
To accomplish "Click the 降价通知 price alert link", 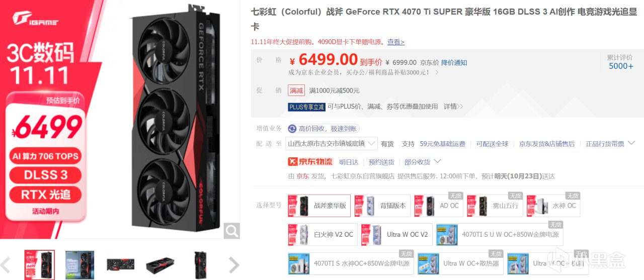I will [454, 62].
